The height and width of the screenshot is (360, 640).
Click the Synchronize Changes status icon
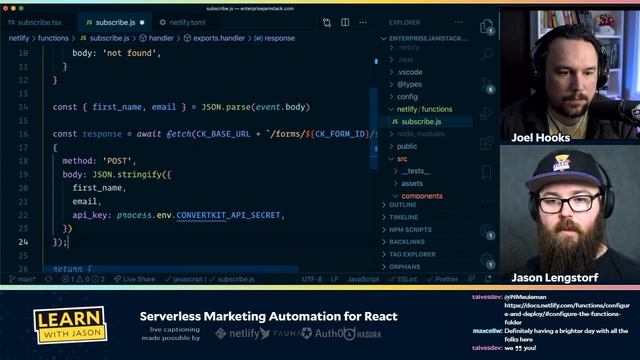click(49, 279)
